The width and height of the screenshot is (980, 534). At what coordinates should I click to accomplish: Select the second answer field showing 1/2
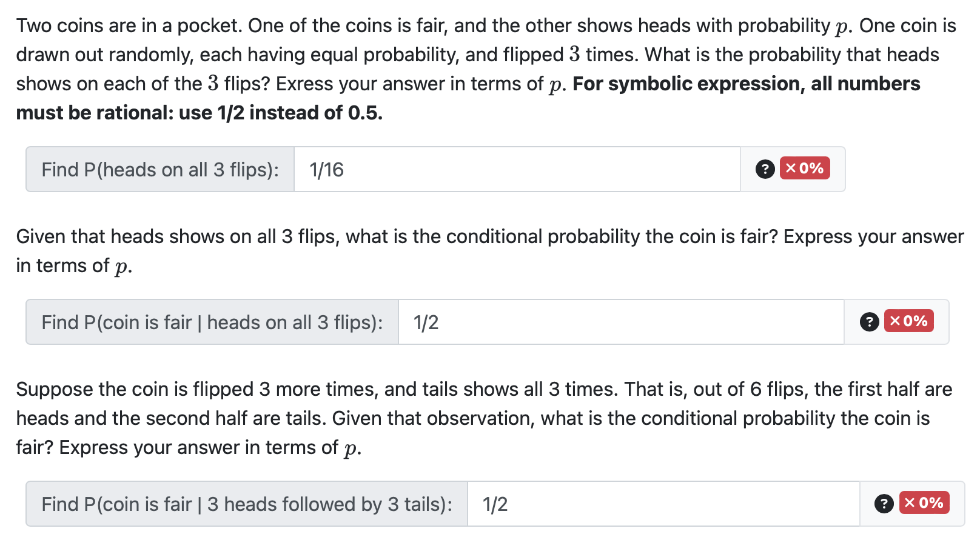619,322
